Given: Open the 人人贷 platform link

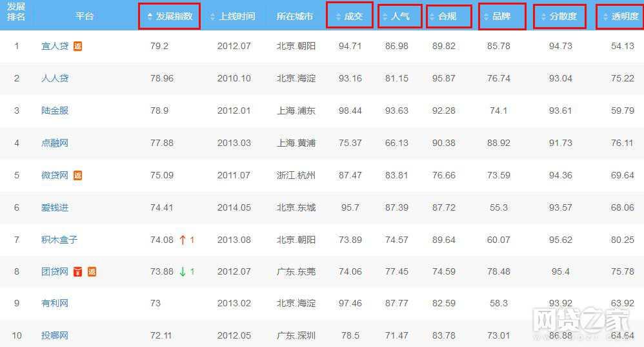Looking at the screenshot, I should click(x=55, y=78).
